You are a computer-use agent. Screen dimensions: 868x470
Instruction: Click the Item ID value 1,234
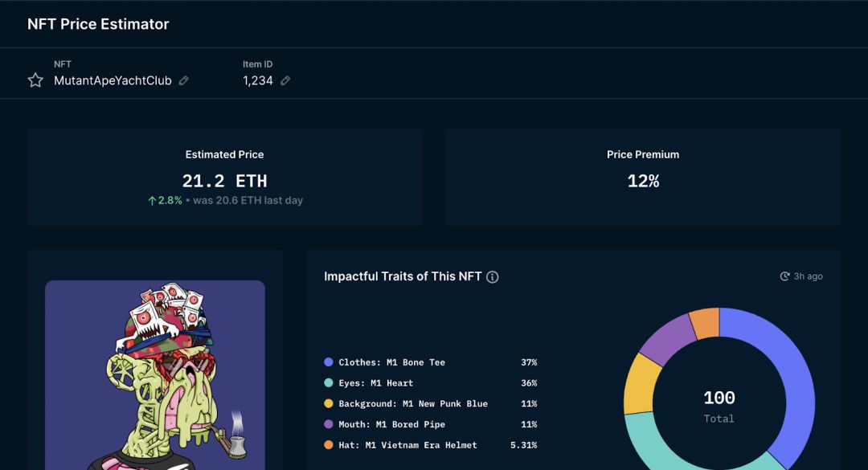click(x=258, y=81)
